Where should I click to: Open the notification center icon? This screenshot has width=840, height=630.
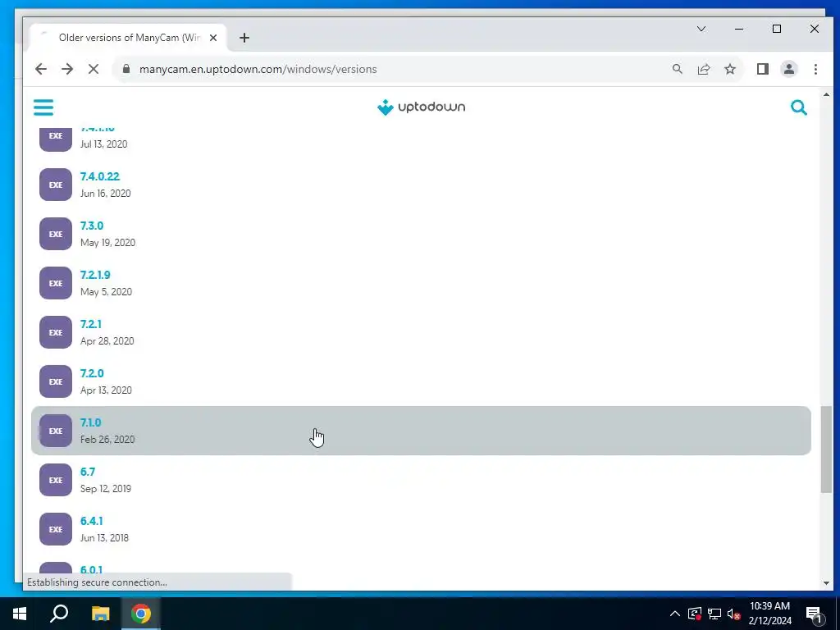point(814,614)
